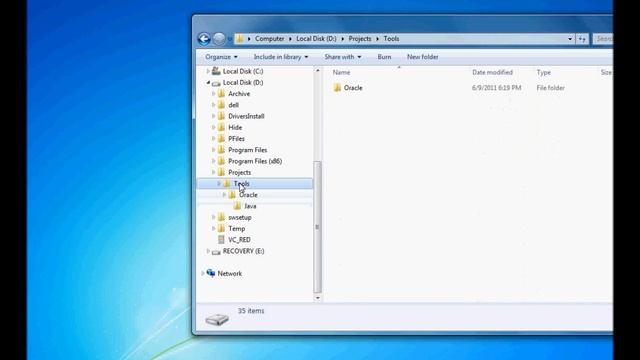Expand the dell folder arrow
The width and height of the screenshot is (640, 360).
click(x=213, y=105)
